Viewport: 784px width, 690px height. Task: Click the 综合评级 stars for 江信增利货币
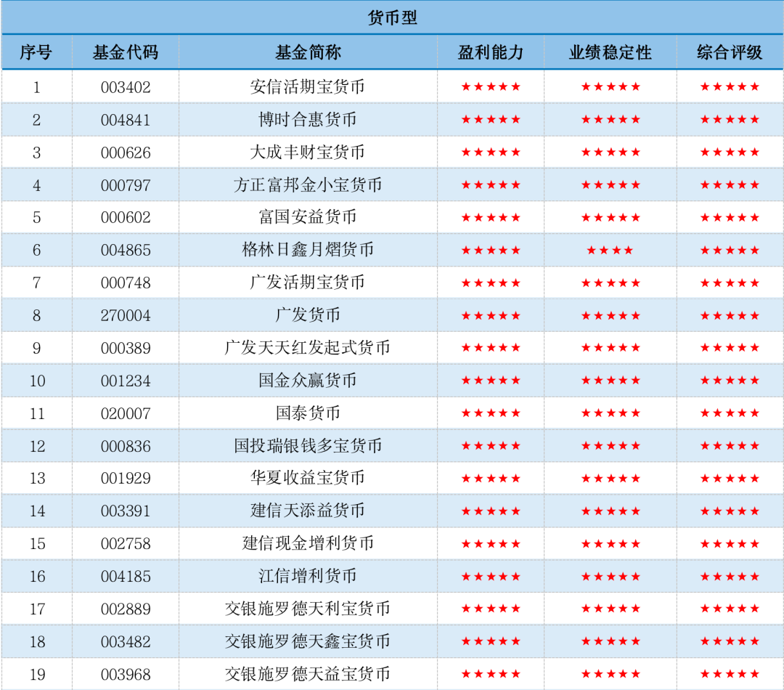click(730, 577)
